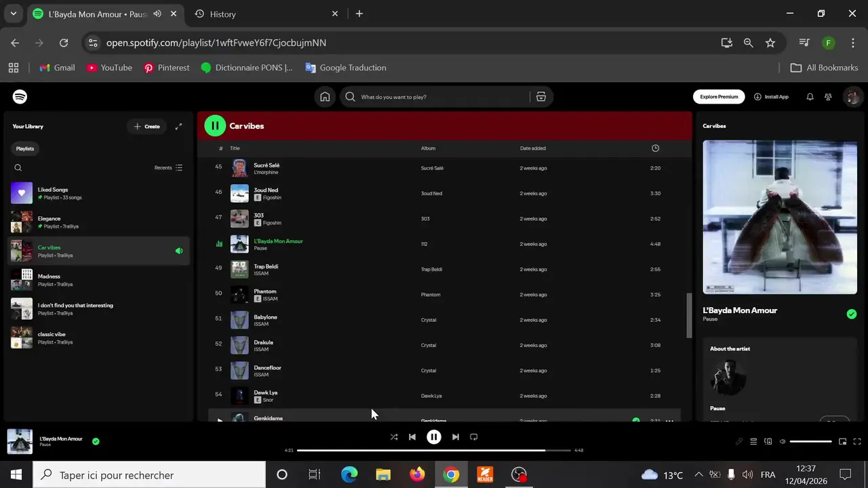The height and width of the screenshot is (488, 868).
Task: Click the Spotify logo
Action: (x=20, y=97)
